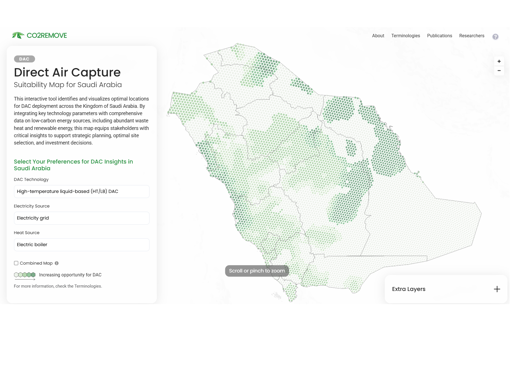Image resolution: width=519 pixels, height=380 pixels.
Task: Click the DAC badge above the title
Action: point(24,59)
